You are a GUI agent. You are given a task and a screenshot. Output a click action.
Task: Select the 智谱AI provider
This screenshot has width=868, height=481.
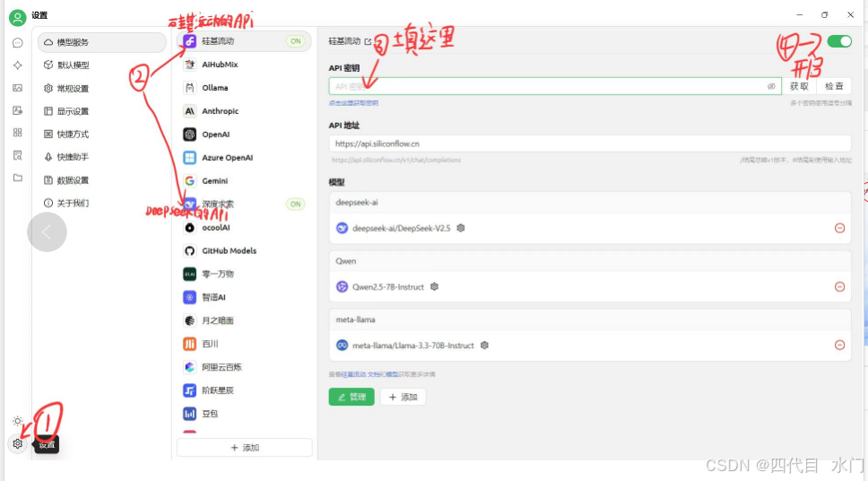244,297
